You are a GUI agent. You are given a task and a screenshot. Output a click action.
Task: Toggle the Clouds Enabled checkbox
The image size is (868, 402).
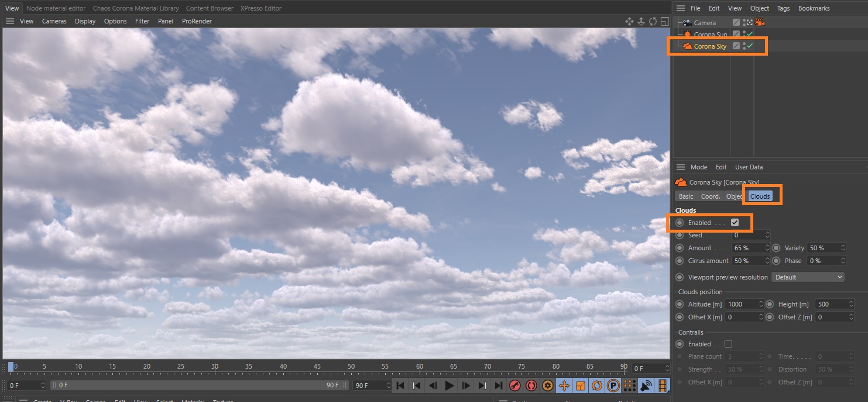[735, 222]
